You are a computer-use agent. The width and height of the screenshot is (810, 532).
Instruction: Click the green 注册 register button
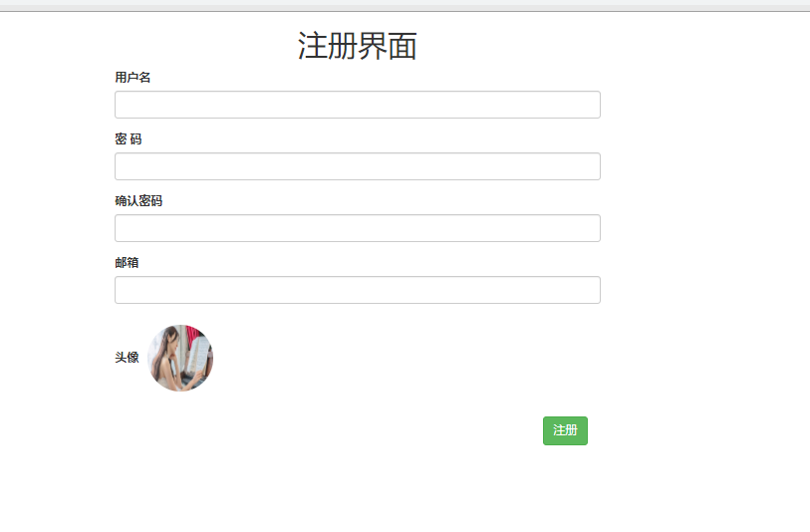(x=565, y=430)
